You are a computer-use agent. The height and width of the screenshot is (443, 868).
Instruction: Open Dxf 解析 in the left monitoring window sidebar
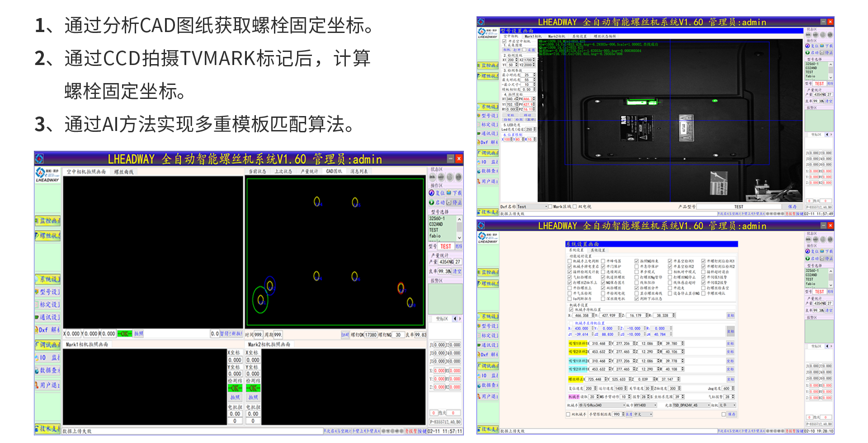coord(47,330)
